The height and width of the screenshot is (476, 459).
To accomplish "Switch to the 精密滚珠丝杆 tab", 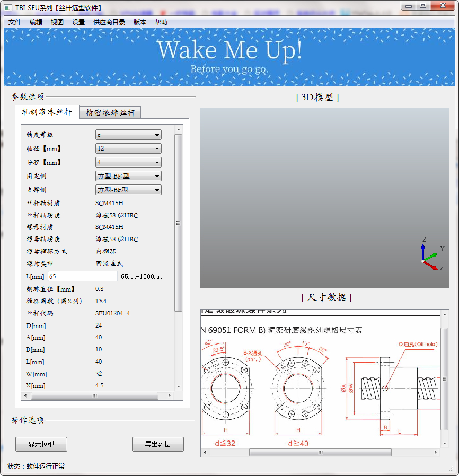I will pyautogui.click(x=110, y=112).
